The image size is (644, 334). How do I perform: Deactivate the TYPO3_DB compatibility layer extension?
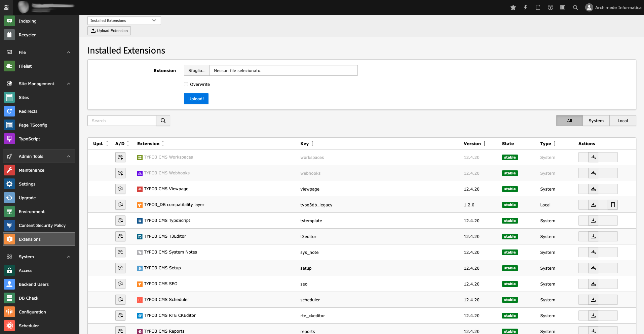[x=120, y=205]
